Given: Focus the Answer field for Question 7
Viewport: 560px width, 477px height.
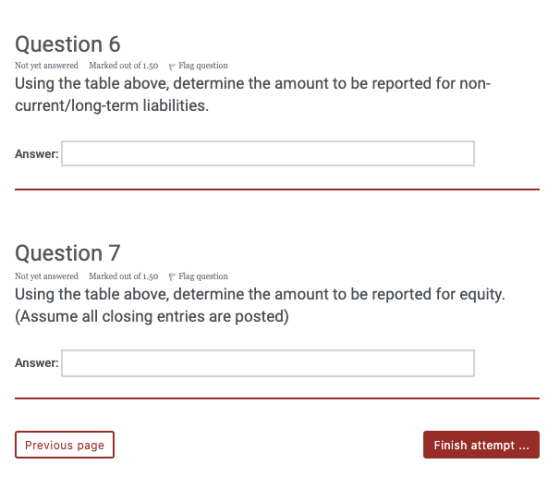Looking at the screenshot, I should [x=268, y=363].
